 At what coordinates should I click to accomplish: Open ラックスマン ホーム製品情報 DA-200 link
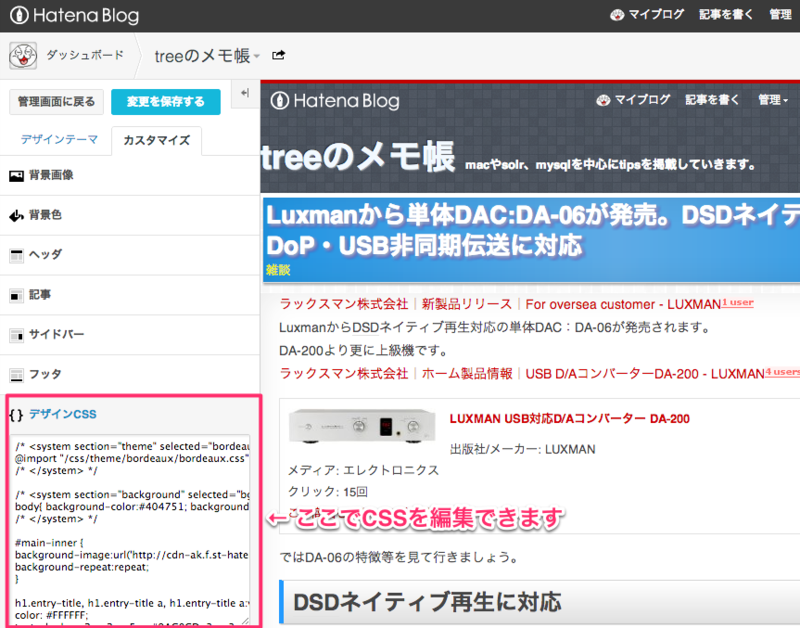tap(521, 374)
